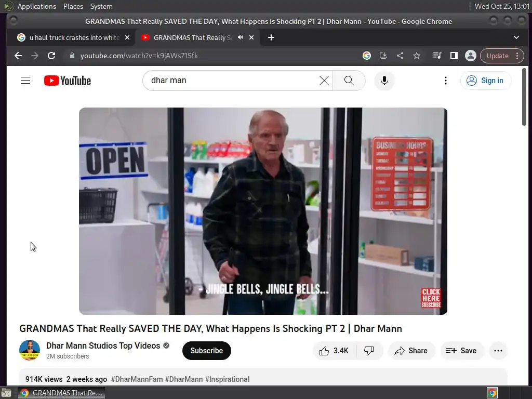The image size is (532, 399).
Task: Bookmark this tab with the star
Action: pos(417,56)
